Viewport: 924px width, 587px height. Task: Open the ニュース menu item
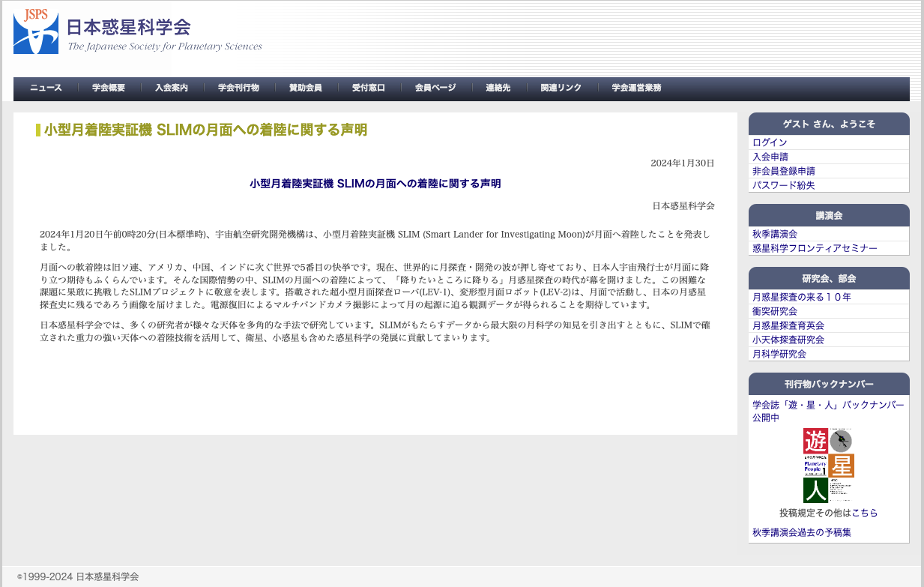(46, 88)
